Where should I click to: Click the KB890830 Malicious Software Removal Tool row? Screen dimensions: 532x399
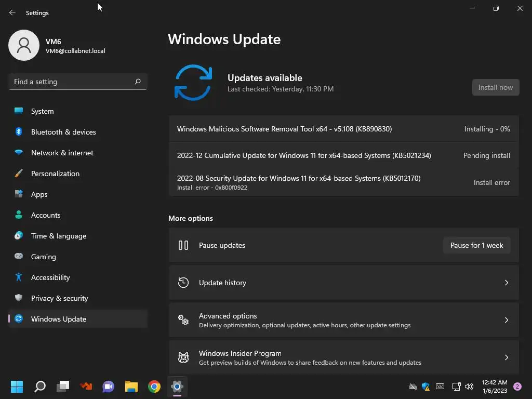[x=344, y=129]
